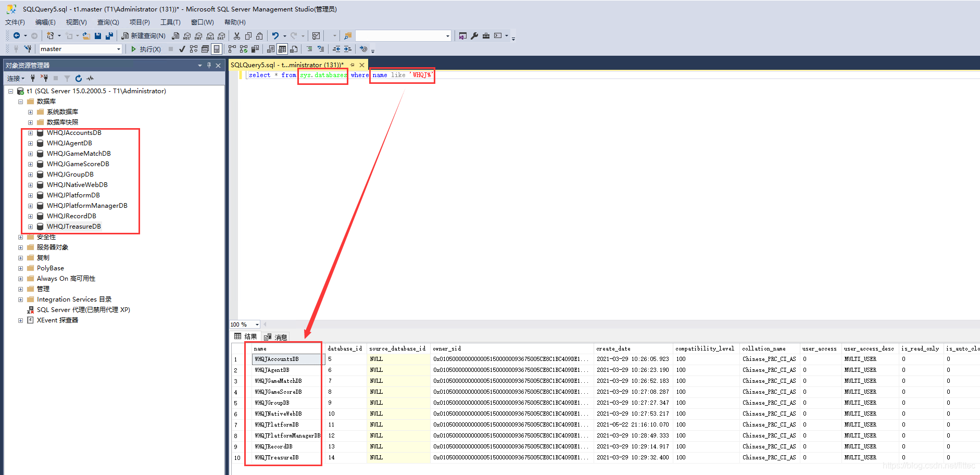Switch to the 消息 messages tab
The height and width of the screenshot is (475, 980).
click(276, 337)
